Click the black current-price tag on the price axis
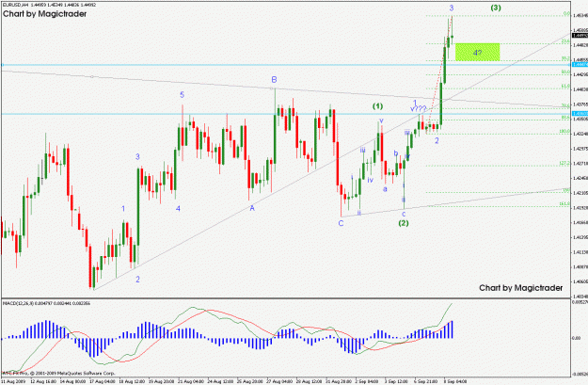 point(580,36)
